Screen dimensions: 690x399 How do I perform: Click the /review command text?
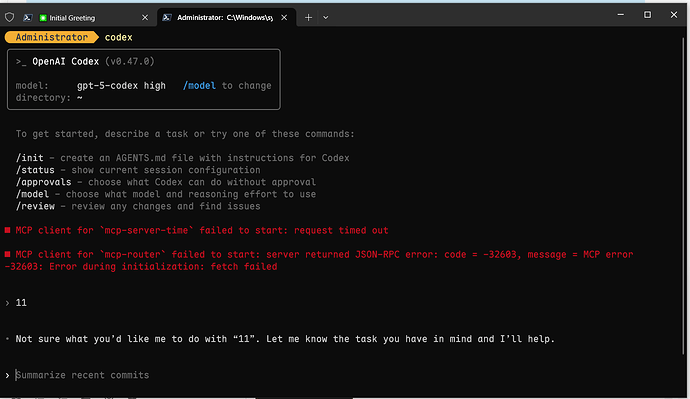(35, 206)
